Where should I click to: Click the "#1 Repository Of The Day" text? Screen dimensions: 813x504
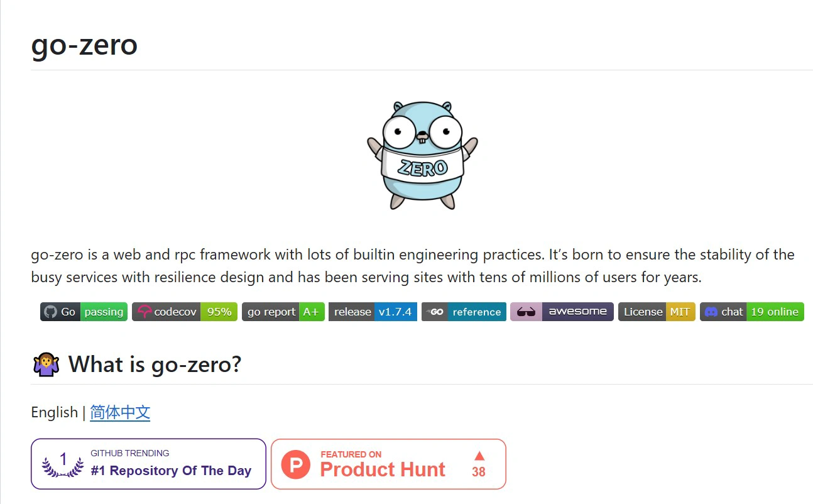(x=171, y=471)
